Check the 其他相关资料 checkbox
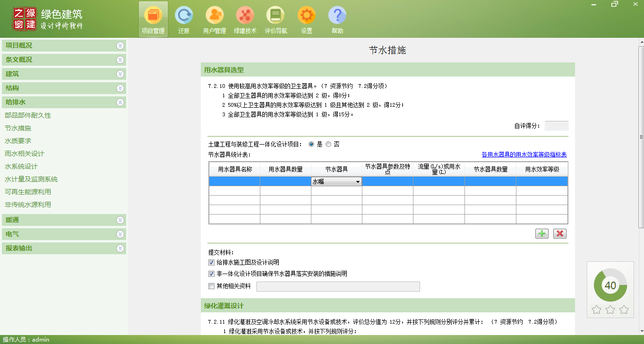Image resolution: width=644 pixels, height=344 pixels. pos(211,286)
